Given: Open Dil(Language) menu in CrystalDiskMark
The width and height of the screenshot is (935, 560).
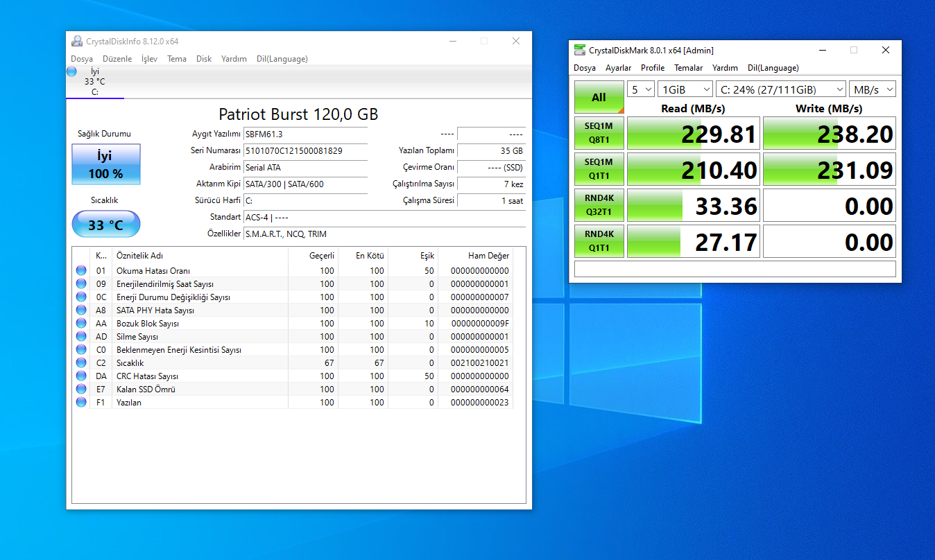Looking at the screenshot, I should (x=773, y=68).
